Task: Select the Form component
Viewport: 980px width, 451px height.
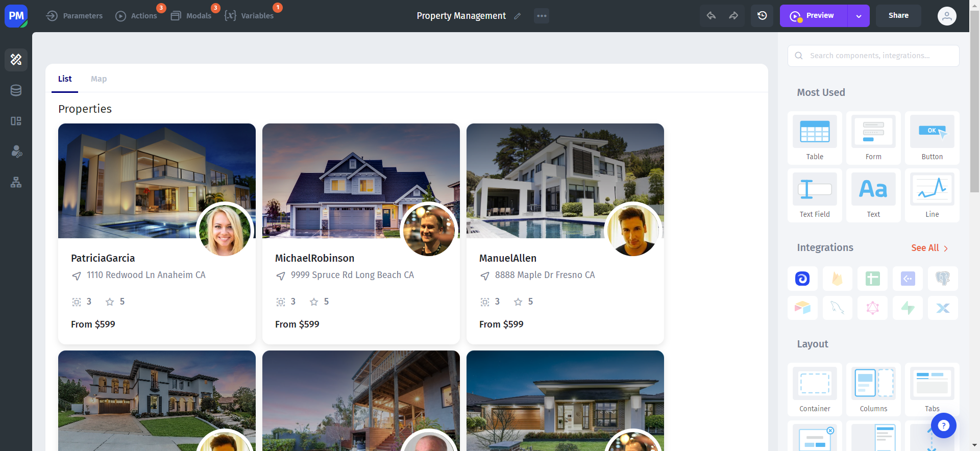Action: 873,138
